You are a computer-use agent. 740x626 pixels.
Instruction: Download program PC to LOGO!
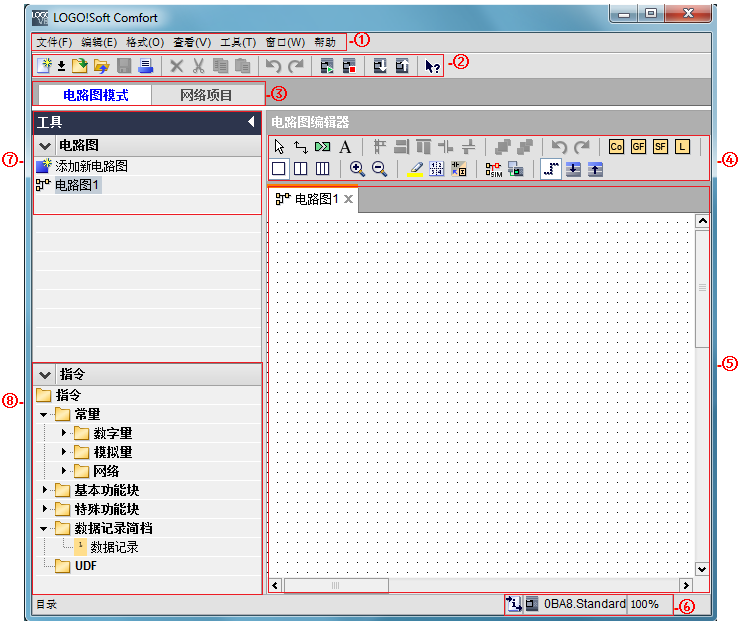[x=380, y=66]
